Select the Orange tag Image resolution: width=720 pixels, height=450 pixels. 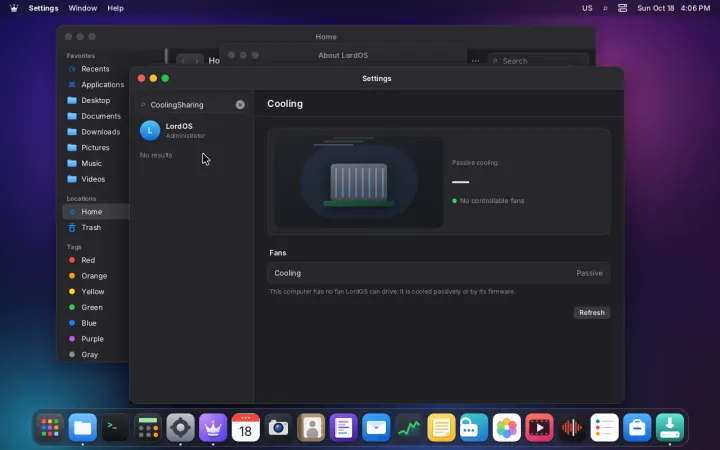94,276
